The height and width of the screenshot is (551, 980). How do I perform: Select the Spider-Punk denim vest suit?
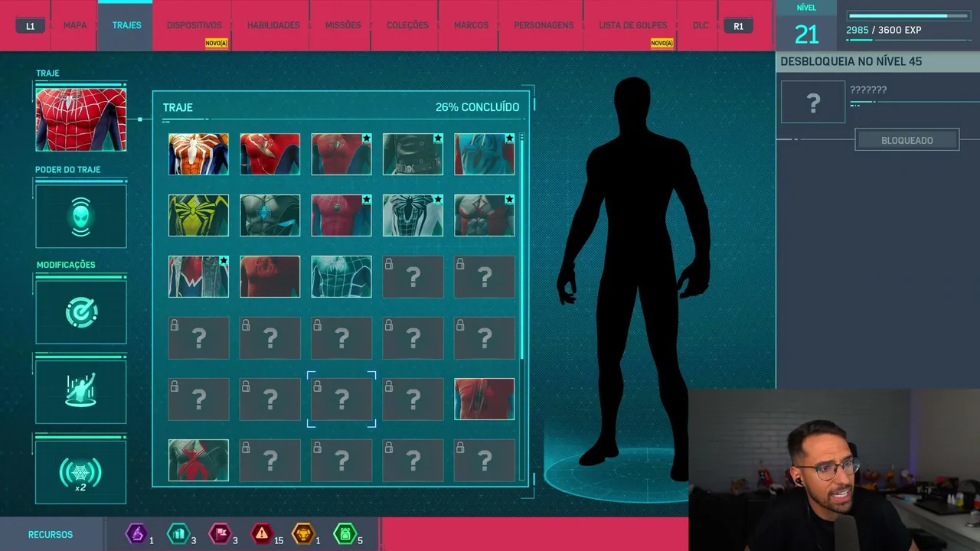pos(198,276)
